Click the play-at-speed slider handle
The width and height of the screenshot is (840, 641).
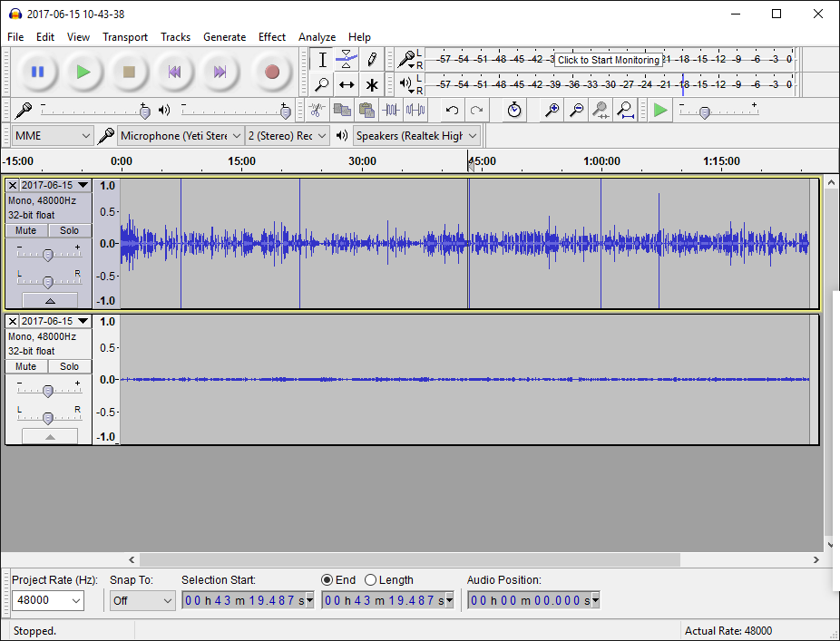point(705,112)
